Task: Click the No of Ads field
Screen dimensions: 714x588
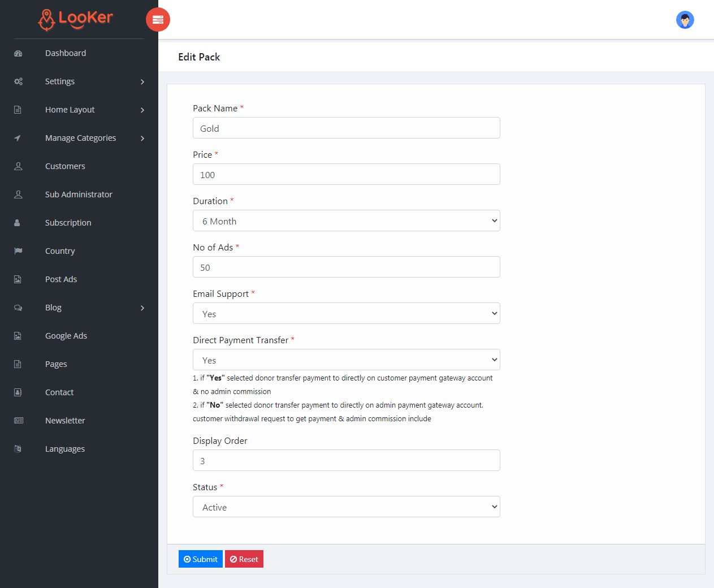Action: click(x=347, y=267)
